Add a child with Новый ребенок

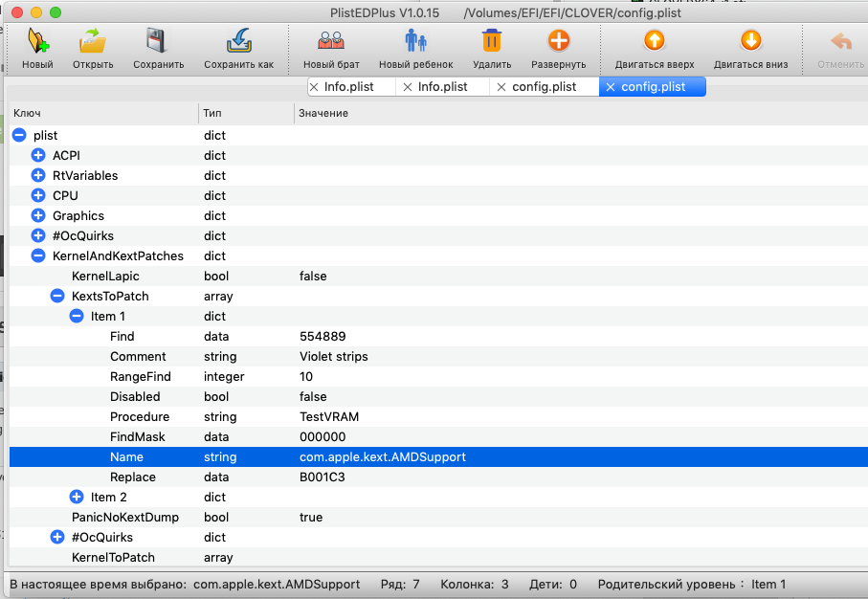(415, 41)
